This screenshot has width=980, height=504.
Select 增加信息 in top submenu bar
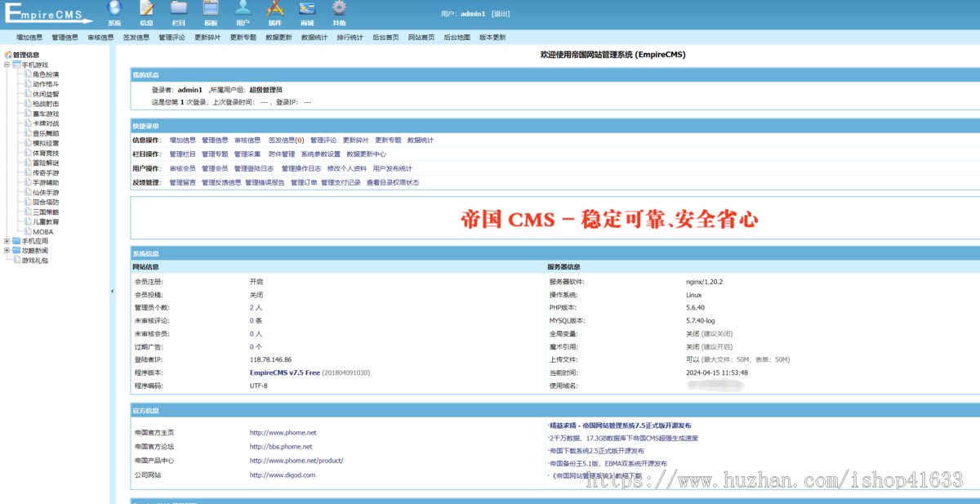pos(29,38)
